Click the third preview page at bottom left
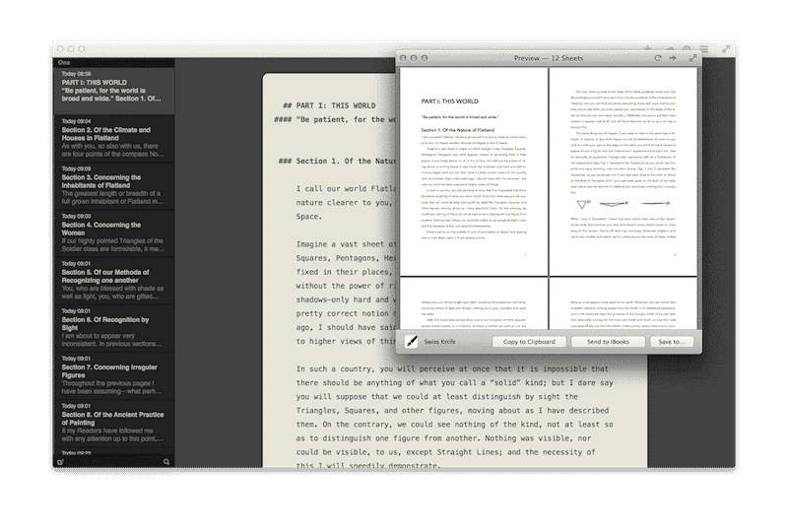Image resolution: width=788 pixels, height=532 pixels. coord(474,303)
